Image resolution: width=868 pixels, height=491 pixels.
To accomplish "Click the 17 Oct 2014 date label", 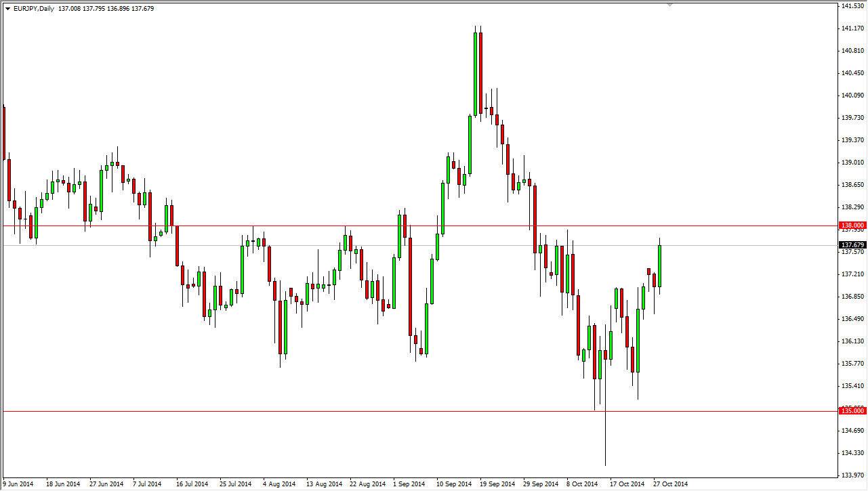I will point(628,485).
